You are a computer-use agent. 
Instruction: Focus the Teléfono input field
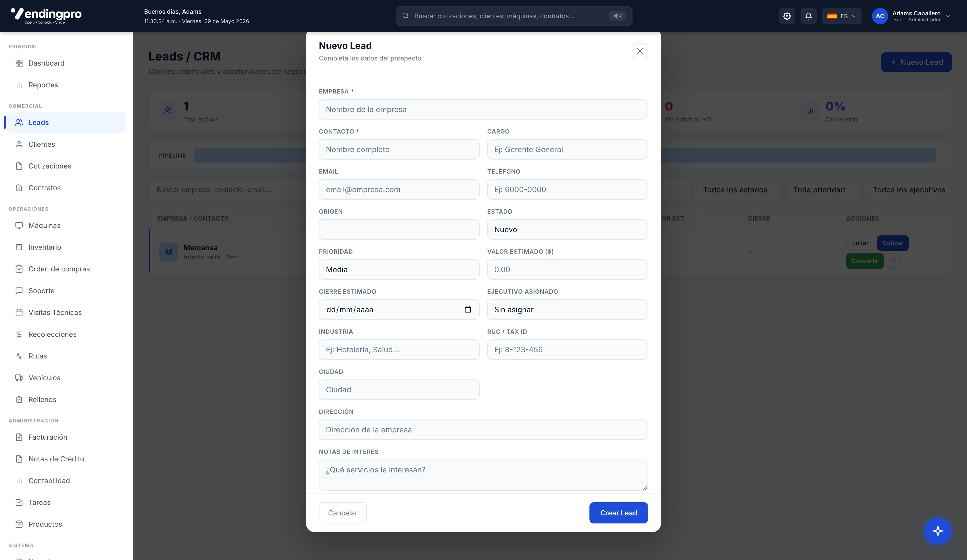pyautogui.click(x=567, y=189)
